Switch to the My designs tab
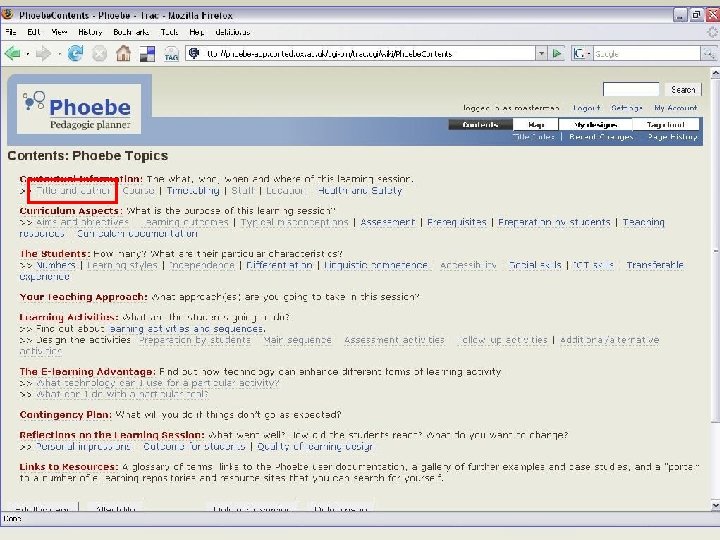Viewport: 720px width, 540px height. (596, 124)
